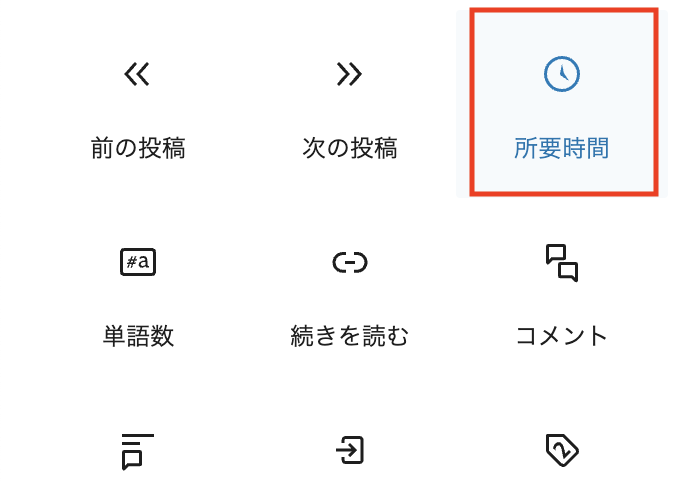
Task: Add the Next Post (次の投稿) block
Action: (350, 103)
